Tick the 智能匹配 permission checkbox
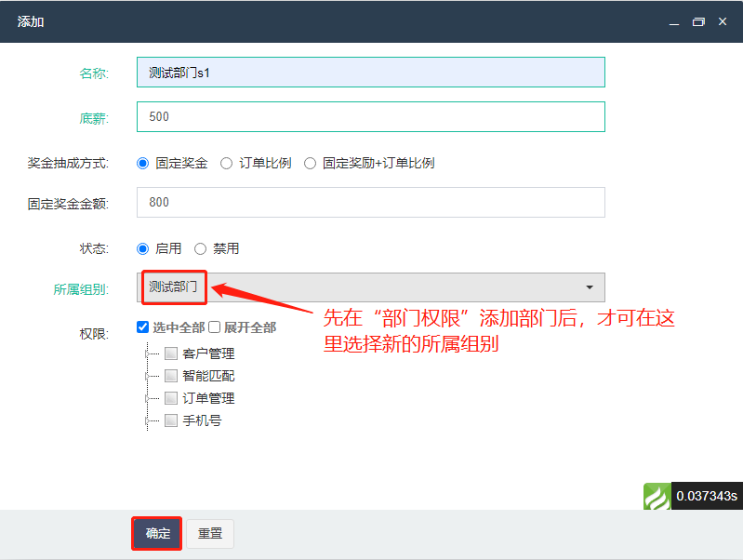743x560 pixels. tap(171, 376)
